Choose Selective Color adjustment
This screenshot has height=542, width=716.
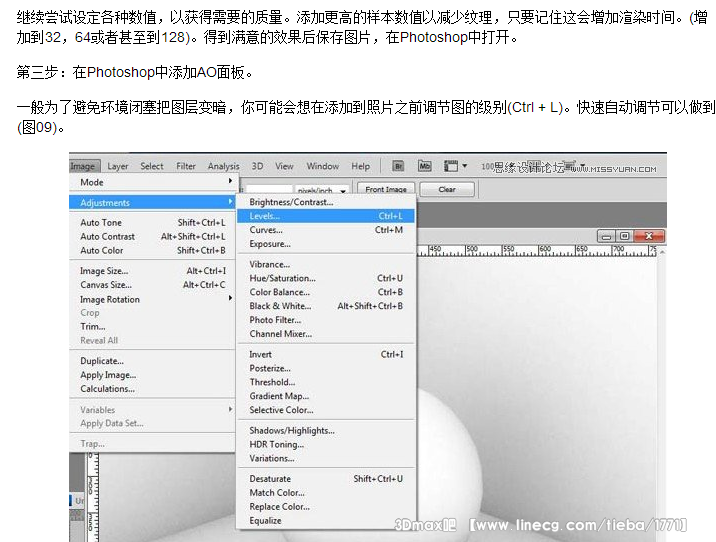coord(326,410)
